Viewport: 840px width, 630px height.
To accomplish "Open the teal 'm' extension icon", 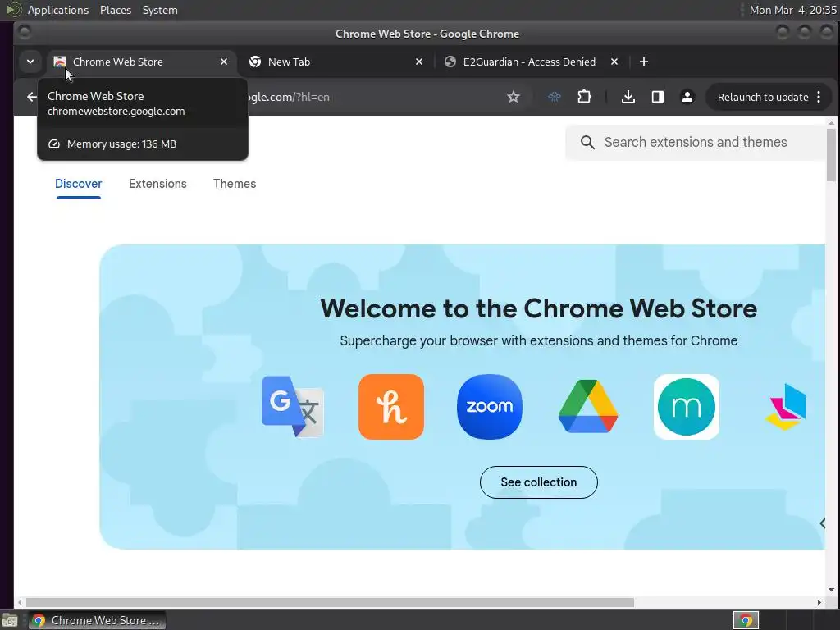I will [x=687, y=407].
